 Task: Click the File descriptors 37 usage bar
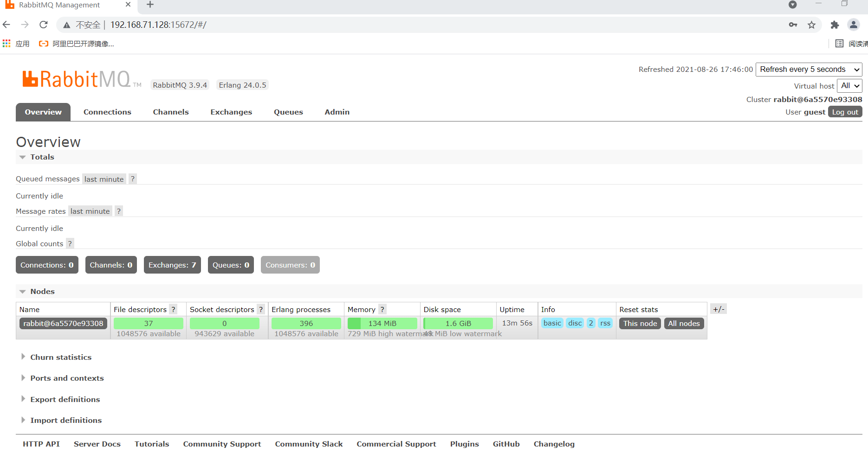coord(149,324)
